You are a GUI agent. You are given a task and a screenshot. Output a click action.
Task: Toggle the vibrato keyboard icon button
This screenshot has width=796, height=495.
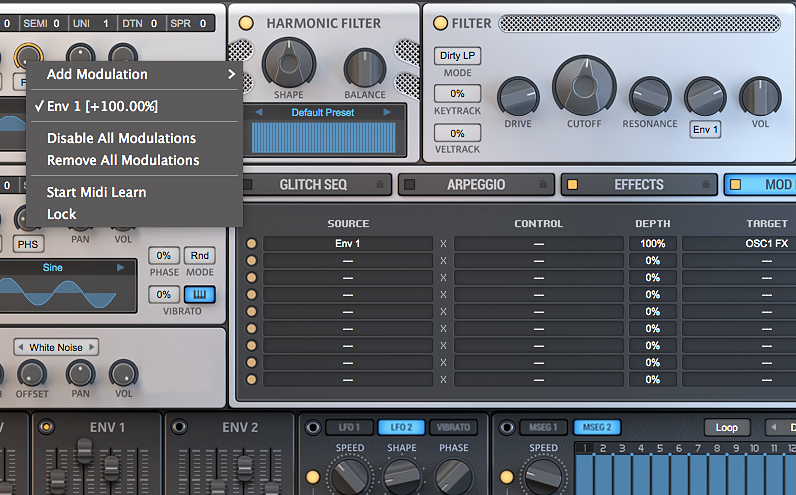click(200, 294)
